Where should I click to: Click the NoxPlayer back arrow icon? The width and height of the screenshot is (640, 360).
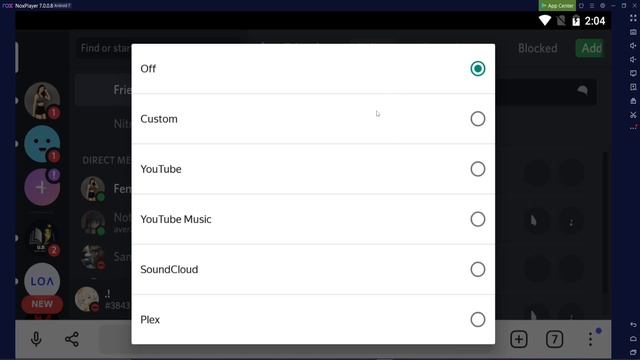point(633,324)
